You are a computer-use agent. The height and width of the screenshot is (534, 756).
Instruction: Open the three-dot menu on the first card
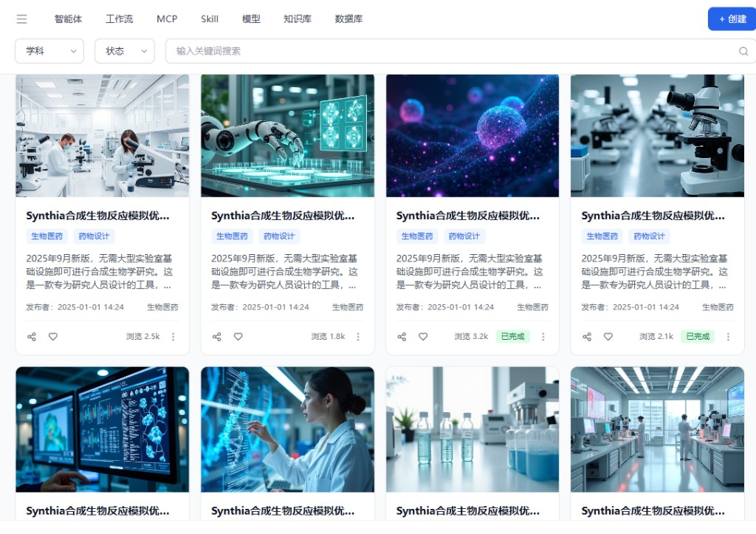point(173,336)
